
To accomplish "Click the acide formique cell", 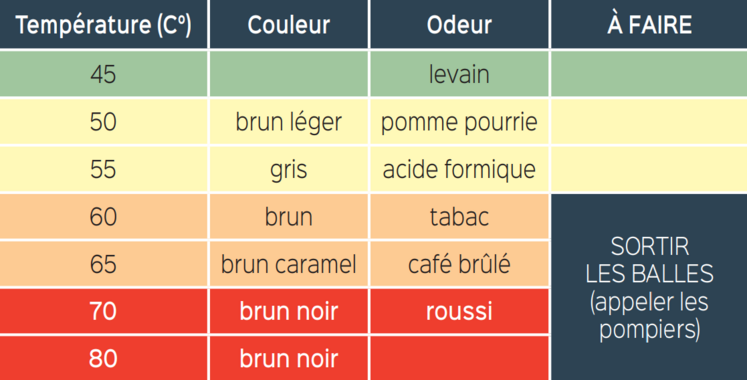I will point(459,169).
